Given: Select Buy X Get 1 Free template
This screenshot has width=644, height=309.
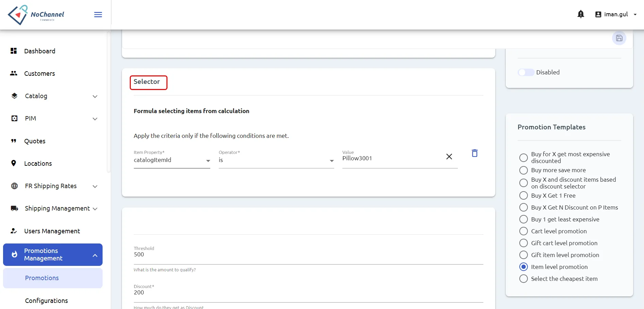Looking at the screenshot, I should pos(523,196).
